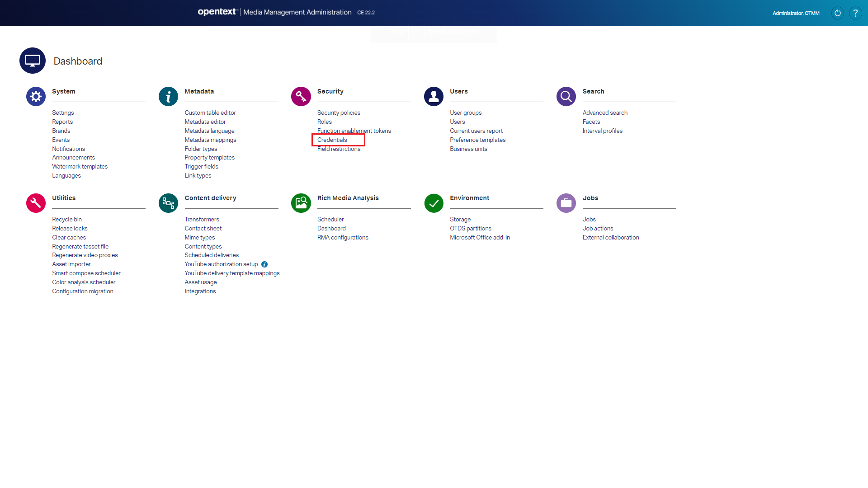Click the YouTube authorization setup info icon
The image size is (868, 488).
[264, 264]
